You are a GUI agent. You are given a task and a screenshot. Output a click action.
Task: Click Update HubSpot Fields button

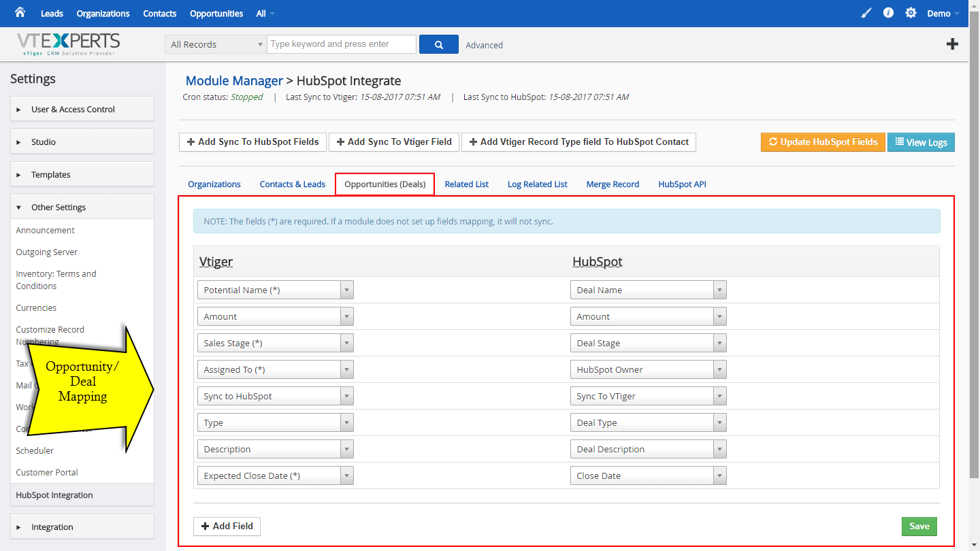[x=823, y=142]
